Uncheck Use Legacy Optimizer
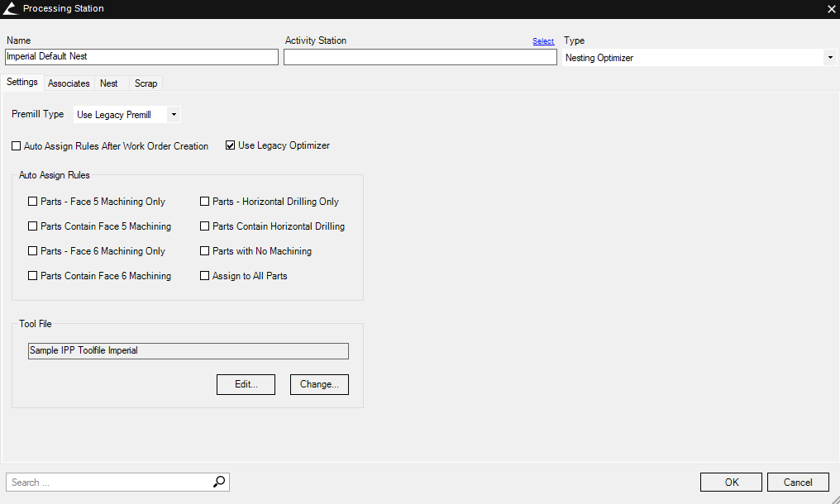Viewport: 840px width, 504px height. coord(231,145)
